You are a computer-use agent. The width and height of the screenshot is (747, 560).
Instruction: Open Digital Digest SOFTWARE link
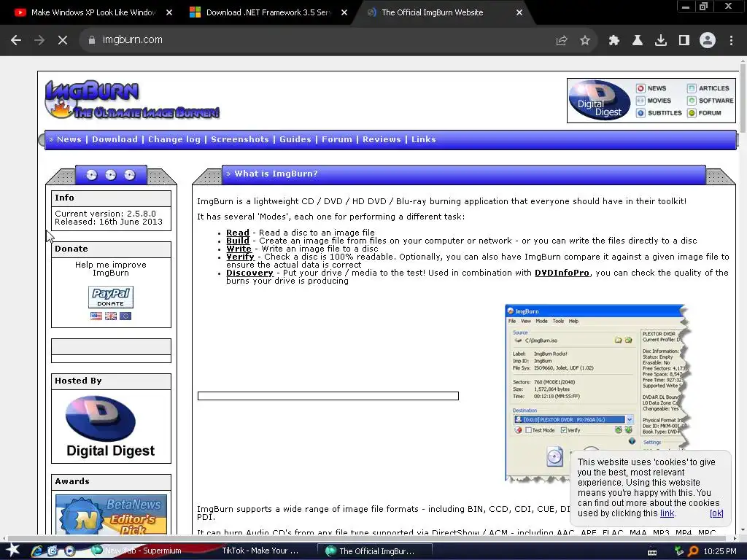pyautogui.click(x=711, y=101)
